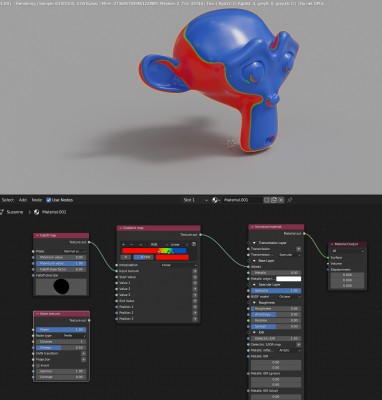Enable the Invert checkbox in Noise texture node
The width and height of the screenshot is (382, 400).
(x=38, y=366)
